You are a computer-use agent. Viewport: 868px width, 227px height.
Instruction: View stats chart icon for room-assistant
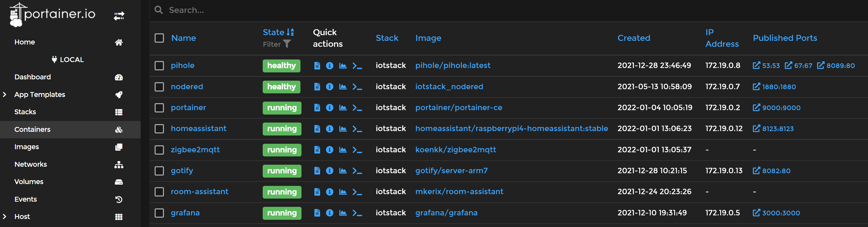click(x=343, y=192)
